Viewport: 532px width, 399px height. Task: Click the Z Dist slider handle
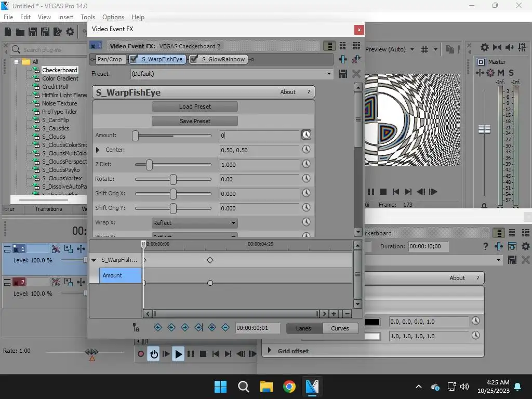pyautogui.click(x=149, y=165)
